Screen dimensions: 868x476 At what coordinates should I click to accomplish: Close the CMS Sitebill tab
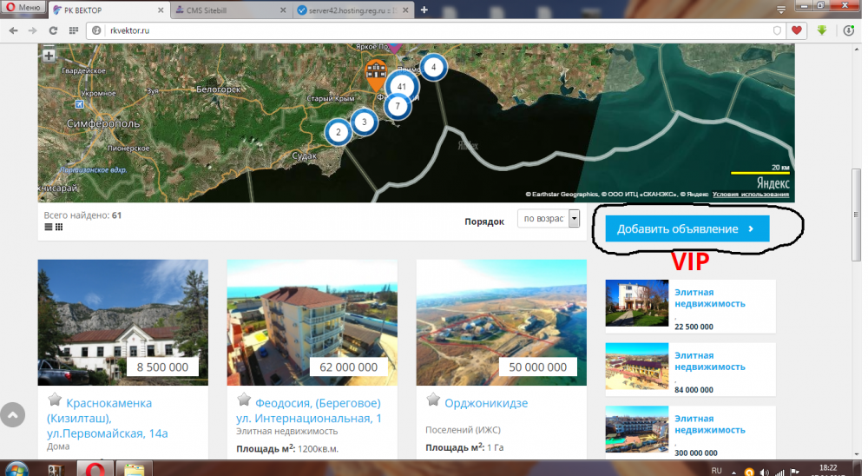pos(283,10)
